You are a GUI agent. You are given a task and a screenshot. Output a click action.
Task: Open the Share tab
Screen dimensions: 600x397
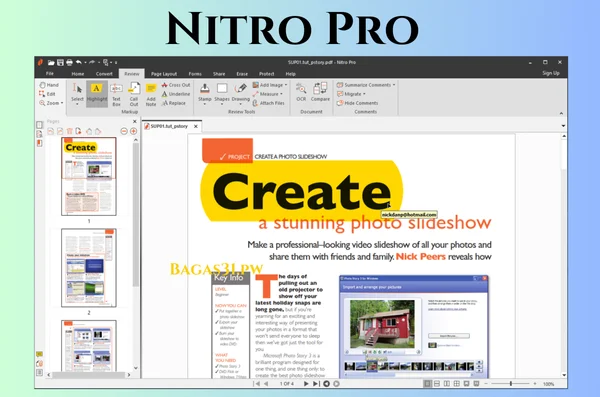[x=219, y=74]
